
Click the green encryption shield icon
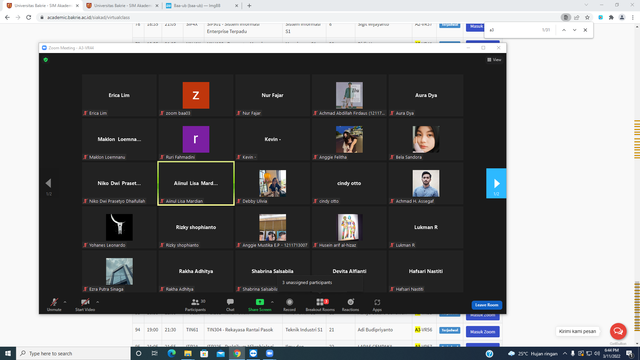(46, 60)
